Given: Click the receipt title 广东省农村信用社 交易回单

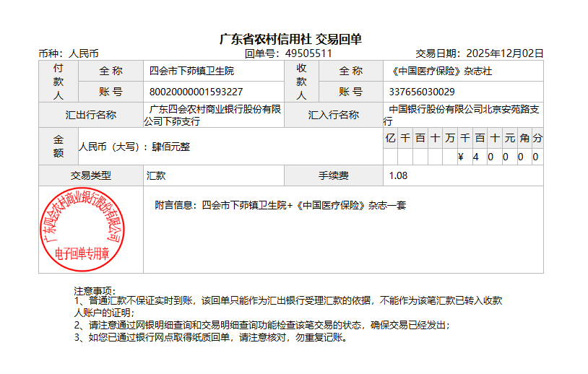Looking at the screenshot, I should [x=290, y=39].
